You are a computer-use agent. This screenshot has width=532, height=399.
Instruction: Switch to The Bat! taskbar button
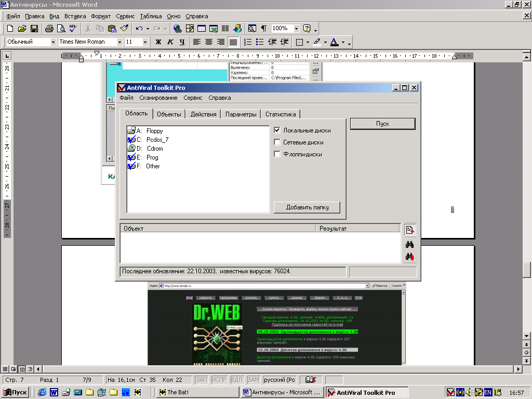(x=198, y=392)
